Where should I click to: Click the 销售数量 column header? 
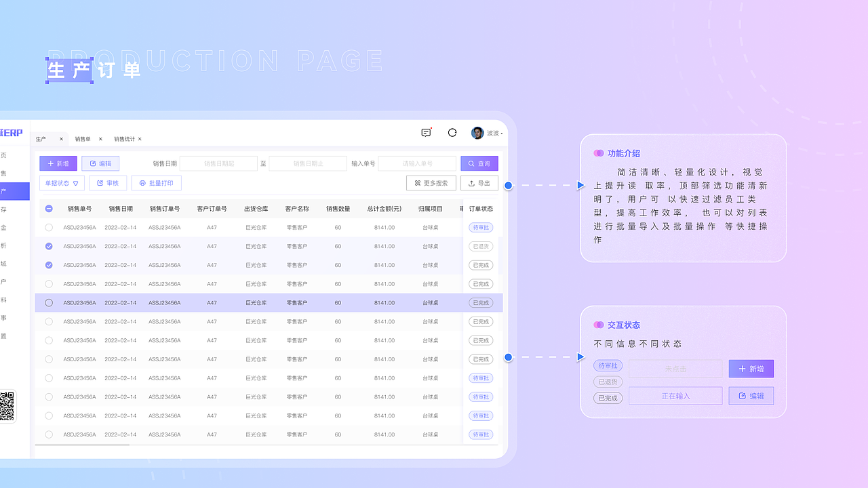338,209
